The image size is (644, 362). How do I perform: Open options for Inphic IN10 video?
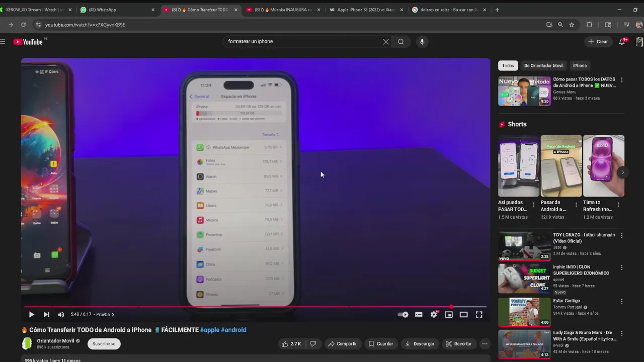pyautogui.click(x=622, y=268)
